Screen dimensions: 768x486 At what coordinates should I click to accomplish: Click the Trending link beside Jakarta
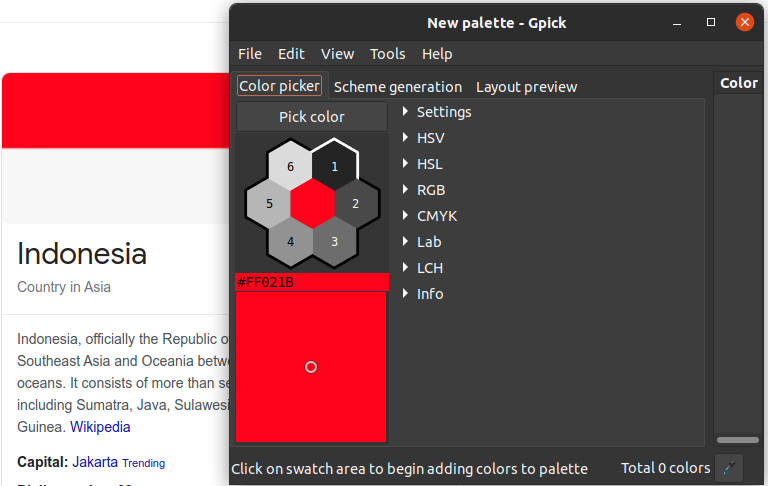(144, 463)
